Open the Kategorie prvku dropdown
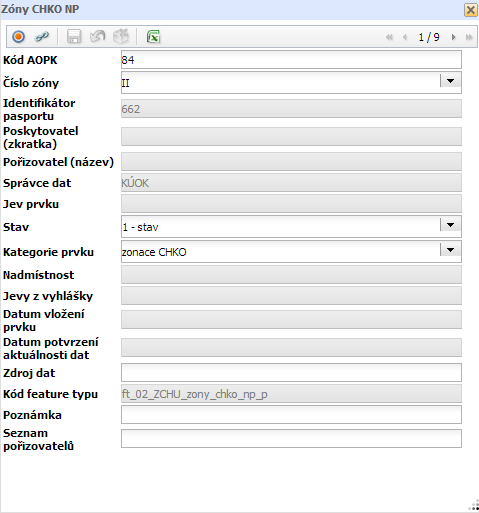The height and width of the screenshot is (513, 479). [451, 250]
